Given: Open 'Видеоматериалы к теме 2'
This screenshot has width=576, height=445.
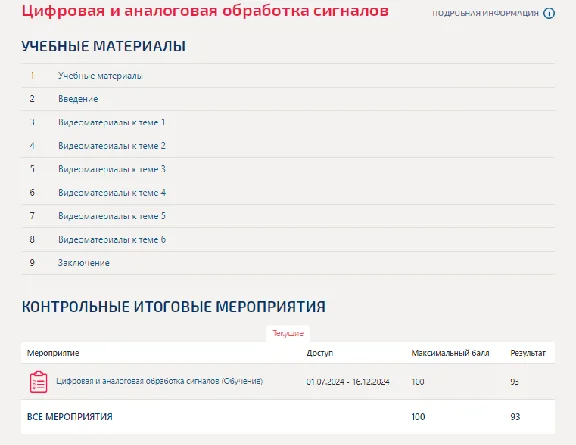Looking at the screenshot, I should (x=112, y=146).
